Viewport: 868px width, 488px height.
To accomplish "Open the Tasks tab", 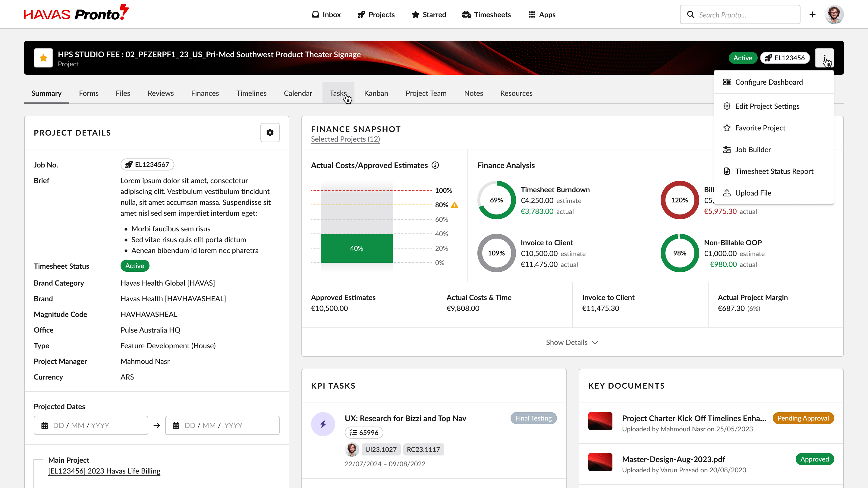I will (x=338, y=93).
